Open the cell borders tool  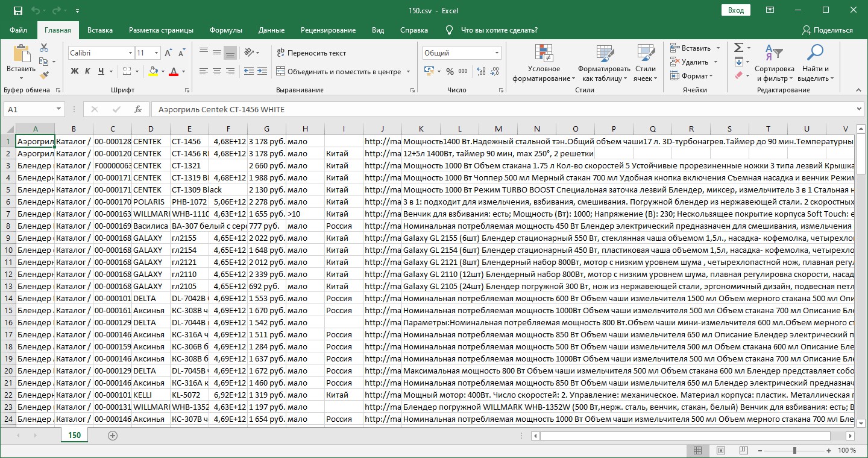[127, 71]
